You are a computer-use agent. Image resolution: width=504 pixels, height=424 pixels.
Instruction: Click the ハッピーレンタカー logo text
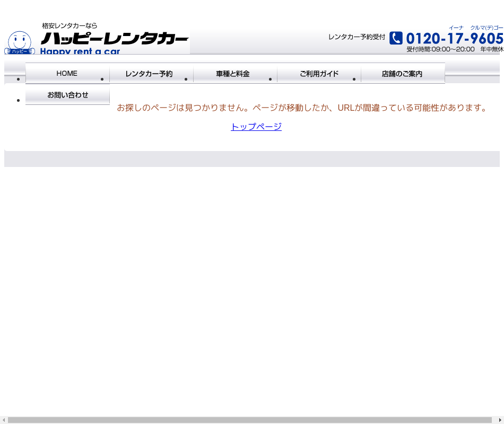[x=115, y=39]
